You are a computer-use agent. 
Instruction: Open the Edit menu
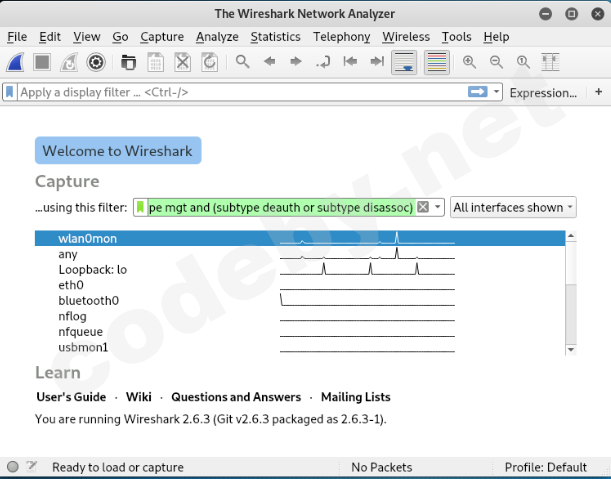pyautogui.click(x=50, y=37)
